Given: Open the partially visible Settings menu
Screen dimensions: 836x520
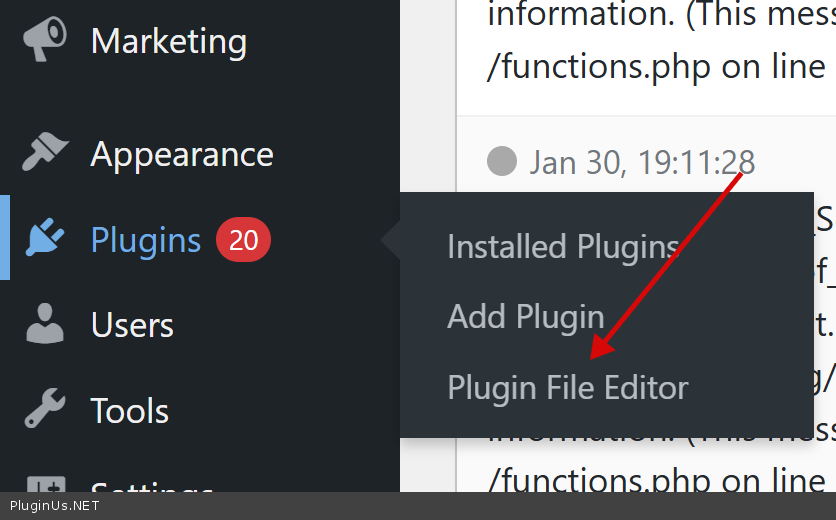Looking at the screenshot, I should coord(152,486).
